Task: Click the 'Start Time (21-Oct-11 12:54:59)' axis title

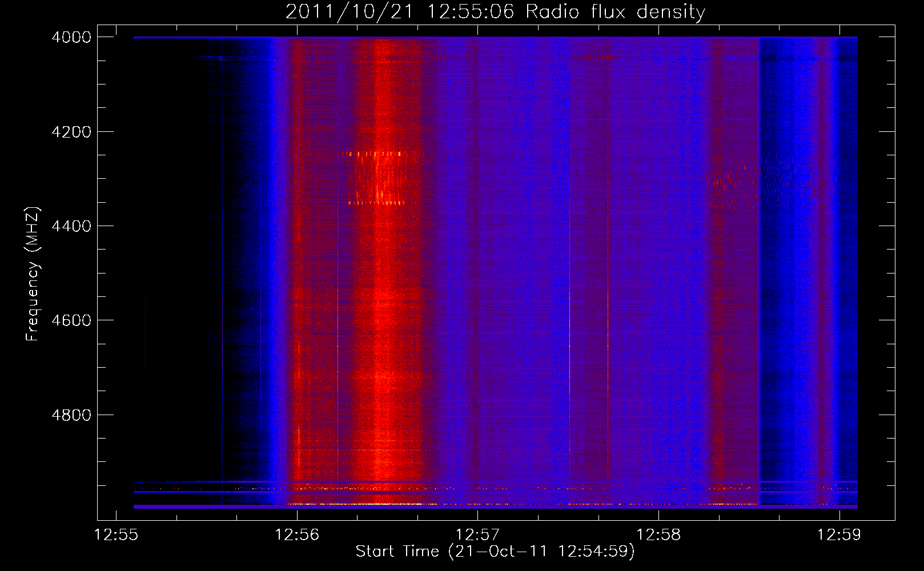Action: point(495,552)
